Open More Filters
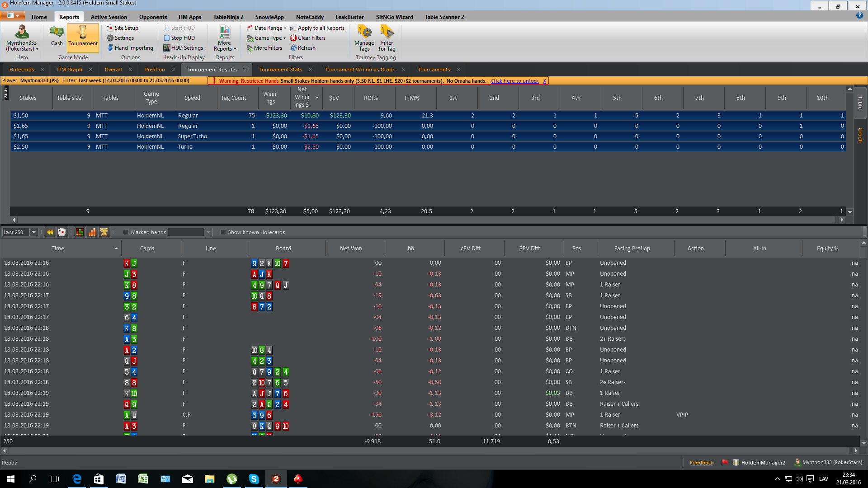868x488 pixels. tap(264, 48)
